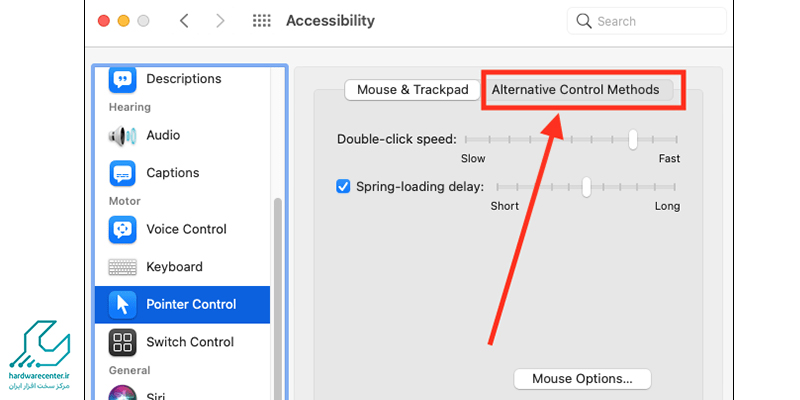Open the Switch Control grid icon
800x400 pixels.
pos(122,342)
